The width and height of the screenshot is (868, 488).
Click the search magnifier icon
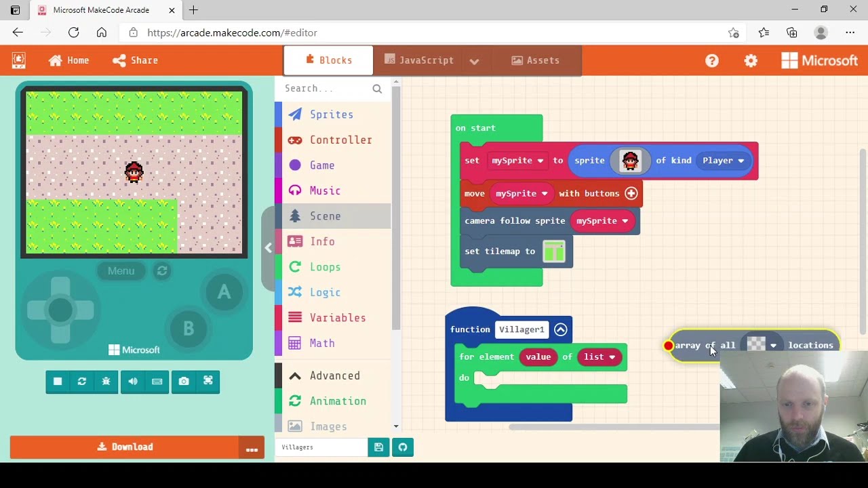point(377,88)
